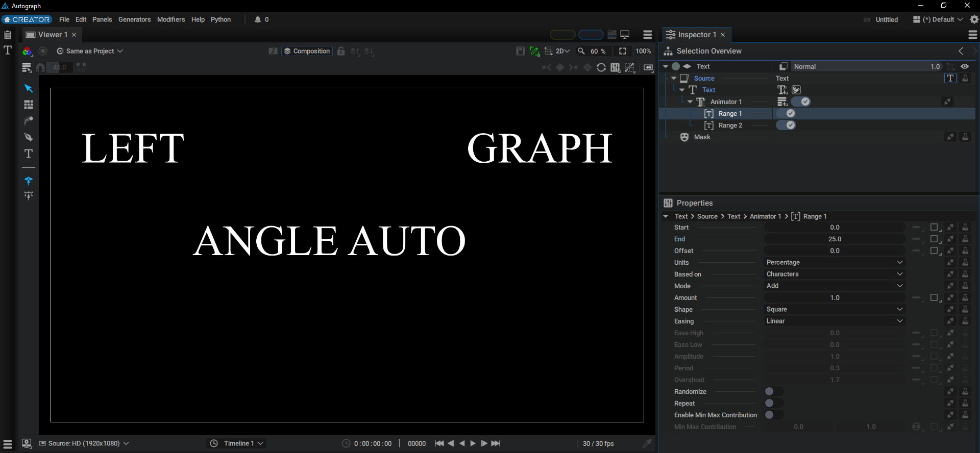Click the Mask row flask icon
Viewport: 980px width, 453px height.
(x=965, y=137)
